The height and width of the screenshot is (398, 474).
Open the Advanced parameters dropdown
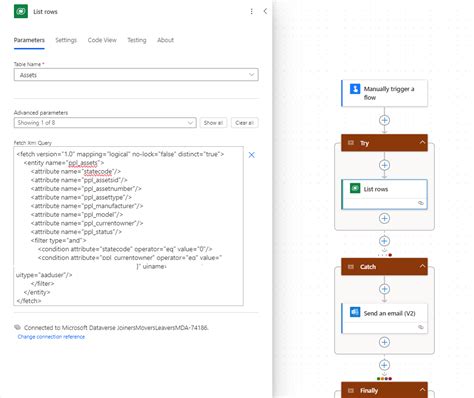coord(105,123)
